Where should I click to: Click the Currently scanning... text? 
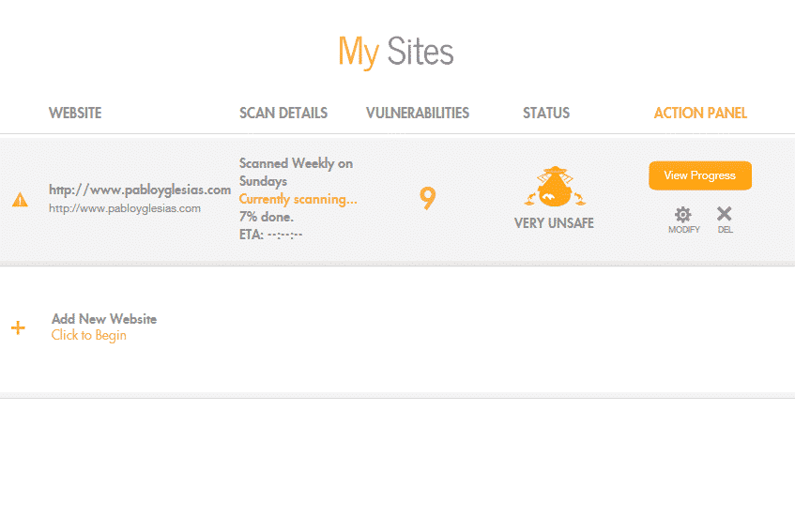[x=298, y=199]
